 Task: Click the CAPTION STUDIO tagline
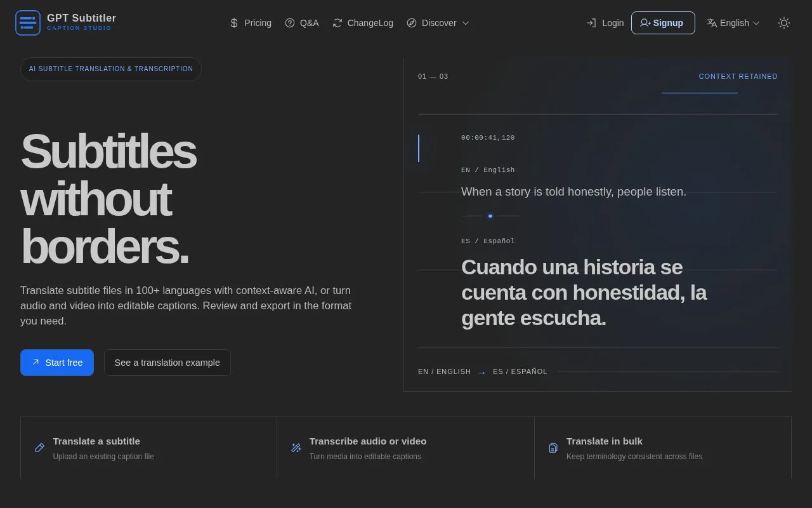coord(79,29)
